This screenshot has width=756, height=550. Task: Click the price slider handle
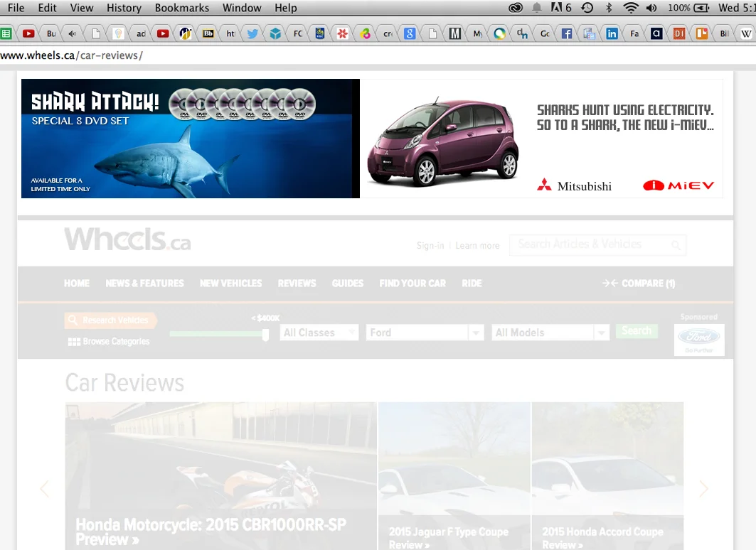265,334
